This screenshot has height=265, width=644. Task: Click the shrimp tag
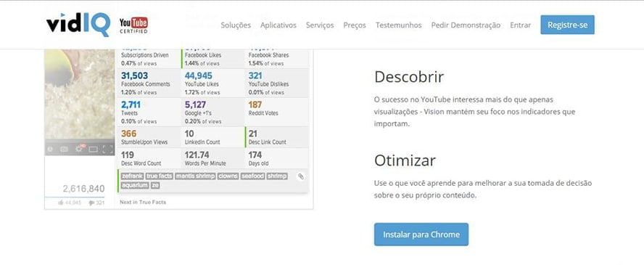(x=277, y=176)
